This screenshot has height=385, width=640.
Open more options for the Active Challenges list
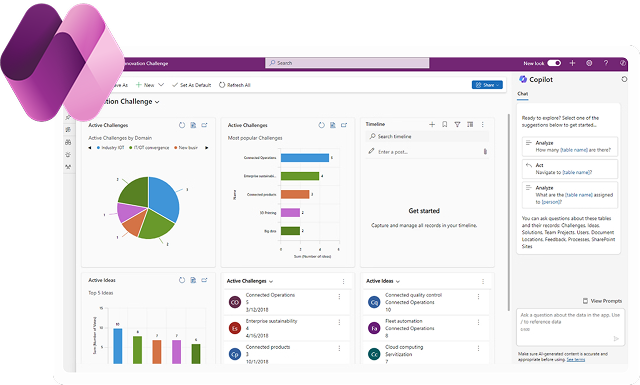coord(343,281)
